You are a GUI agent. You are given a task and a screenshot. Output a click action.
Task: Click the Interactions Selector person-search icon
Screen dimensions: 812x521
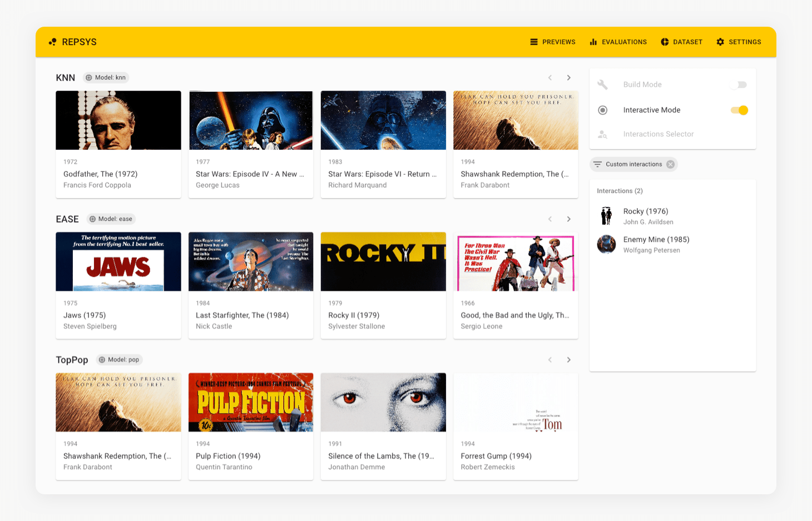pyautogui.click(x=602, y=134)
